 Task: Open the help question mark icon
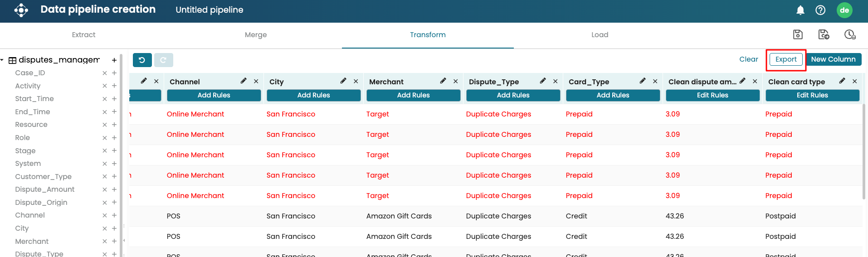click(x=820, y=10)
